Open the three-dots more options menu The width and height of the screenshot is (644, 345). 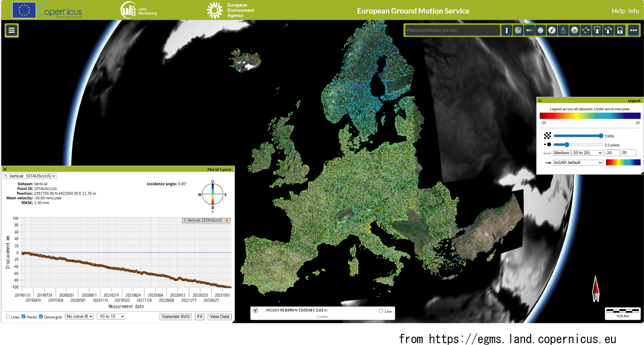(633, 30)
